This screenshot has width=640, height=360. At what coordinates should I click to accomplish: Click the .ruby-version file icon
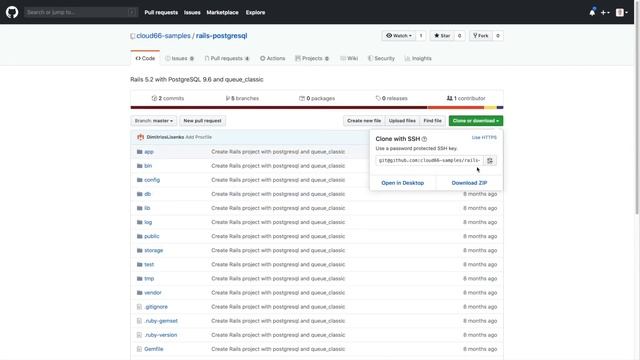[139, 335]
